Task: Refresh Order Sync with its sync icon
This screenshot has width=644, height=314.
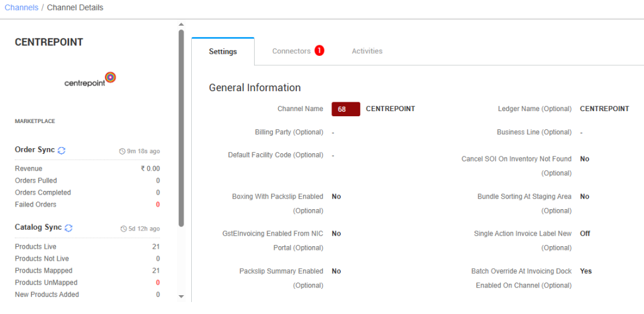Action: point(61,151)
